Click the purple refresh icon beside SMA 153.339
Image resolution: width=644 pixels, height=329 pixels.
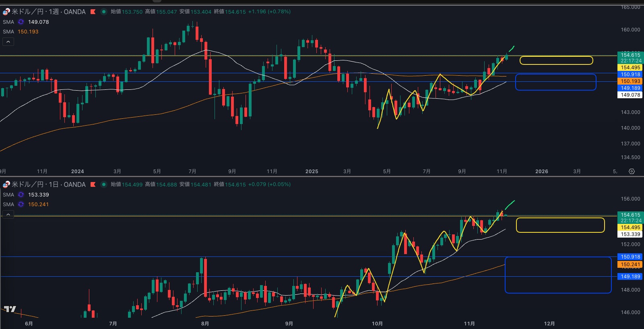click(21, 195)
